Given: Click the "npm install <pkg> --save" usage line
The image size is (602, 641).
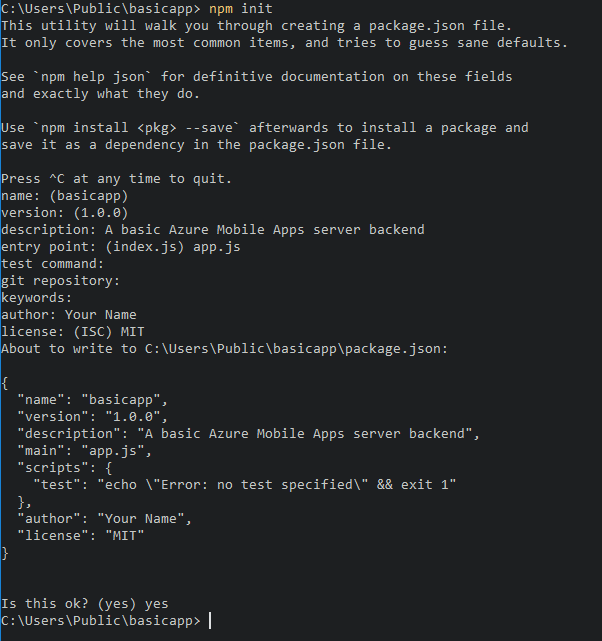Looking at the screenshot, I should pos(265,128).
